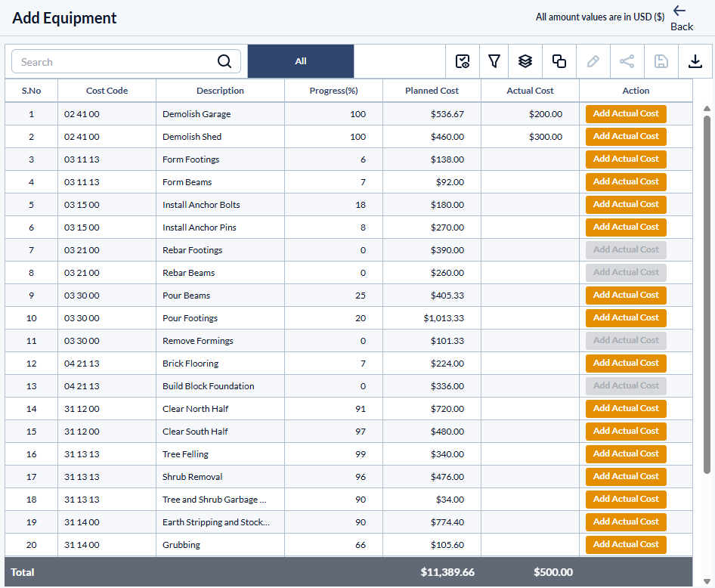Open the filter funnel icon
The width and height of the screenshot is (715, 588).
click(494, 61)
